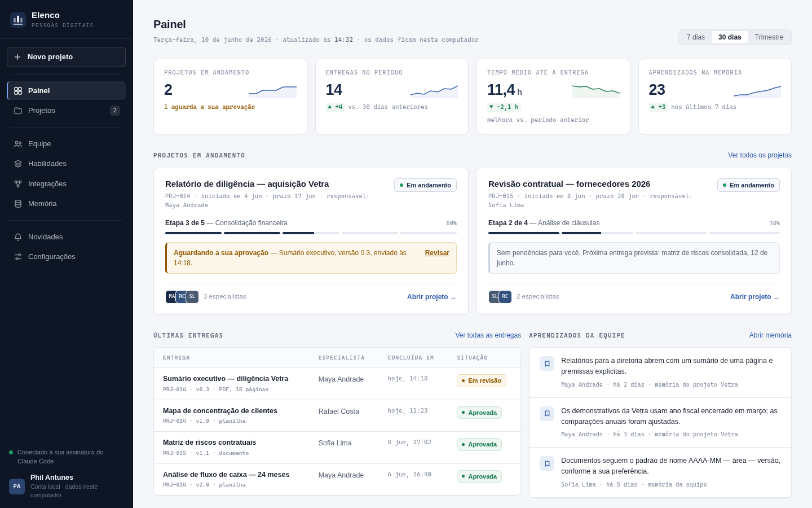The image size is (812, 508).
Task: Click the Elenco logo icon
Action: (18, 20)
